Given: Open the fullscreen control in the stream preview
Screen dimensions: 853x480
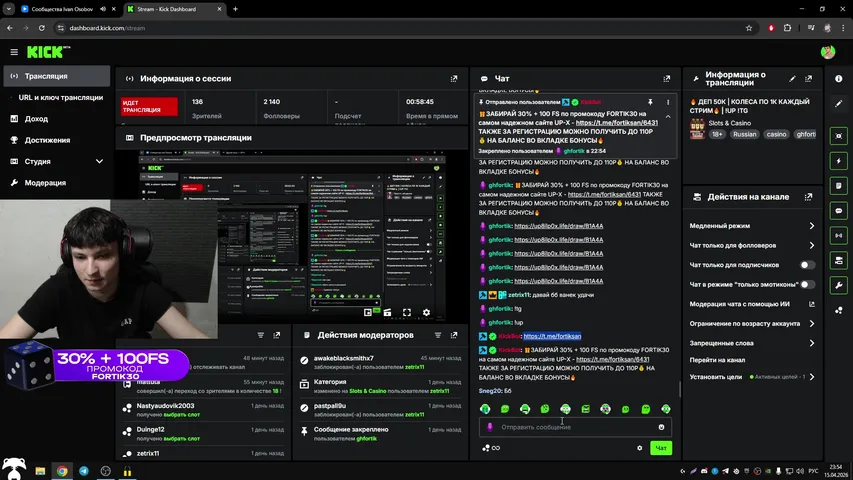Looking at the screenshot, I should coord(406,312).
